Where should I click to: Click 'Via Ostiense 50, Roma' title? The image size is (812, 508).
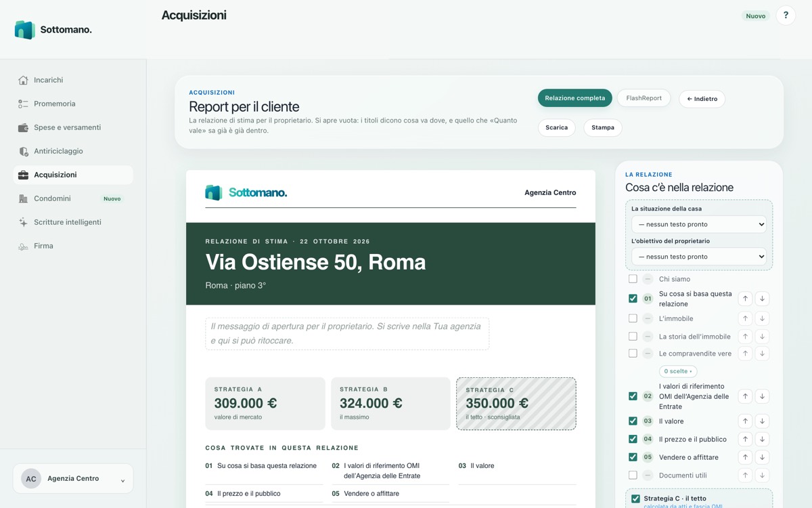pos(316,262)
